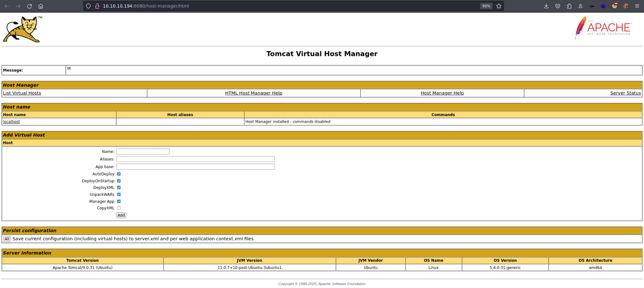Click the JVM version '11.0.7+10-post-Ubuntu-3ubuntu1' cell
644x288 pixels.
click(249, 268)
